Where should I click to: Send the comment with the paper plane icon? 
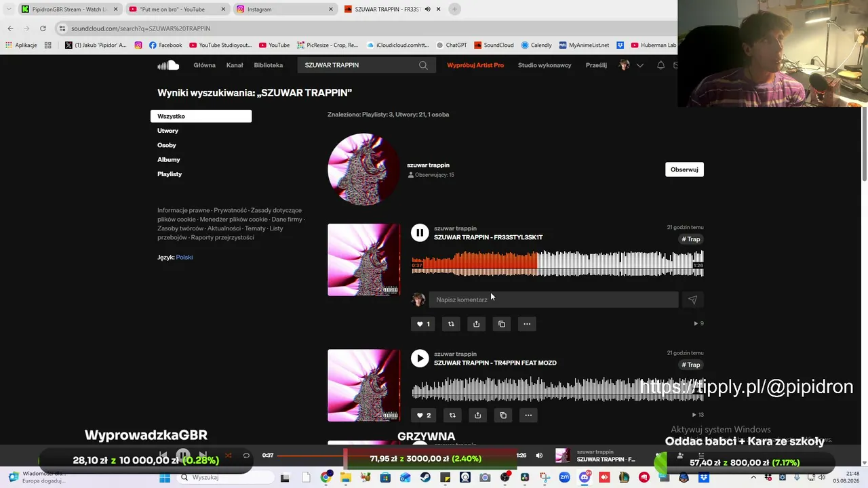click(x=692, y=300)
